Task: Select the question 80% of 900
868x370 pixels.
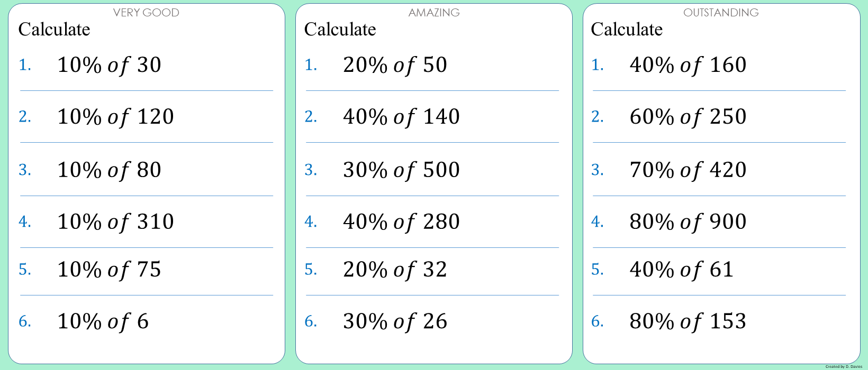Action: (688, 222)
